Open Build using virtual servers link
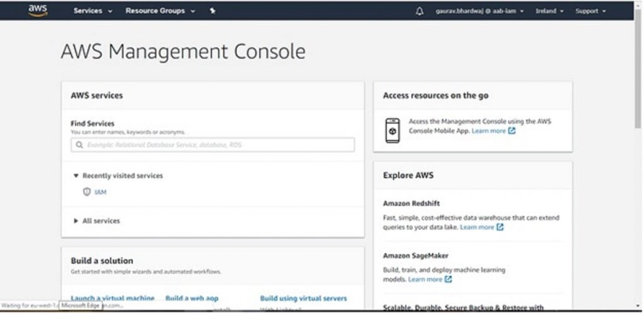 (x=304, y=298)
